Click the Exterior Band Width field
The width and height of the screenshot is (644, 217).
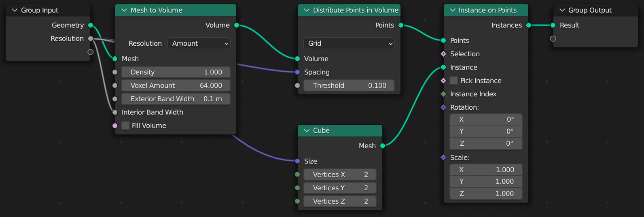tap(176, 99)
